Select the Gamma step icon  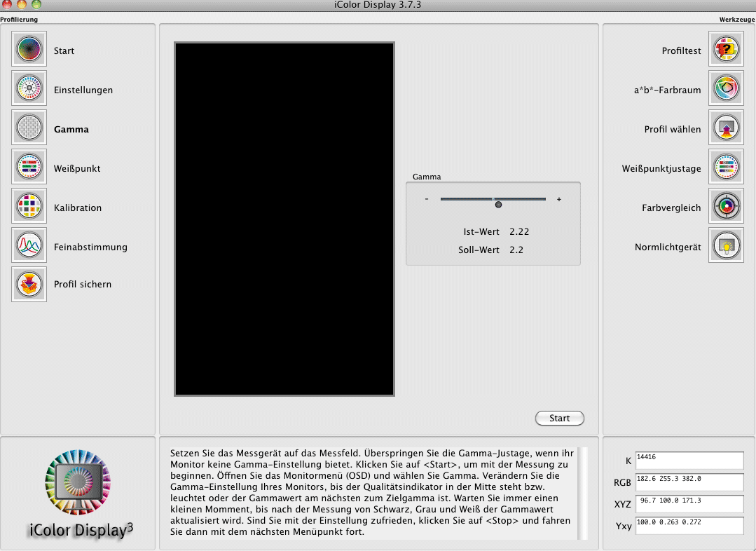(29, 129)
